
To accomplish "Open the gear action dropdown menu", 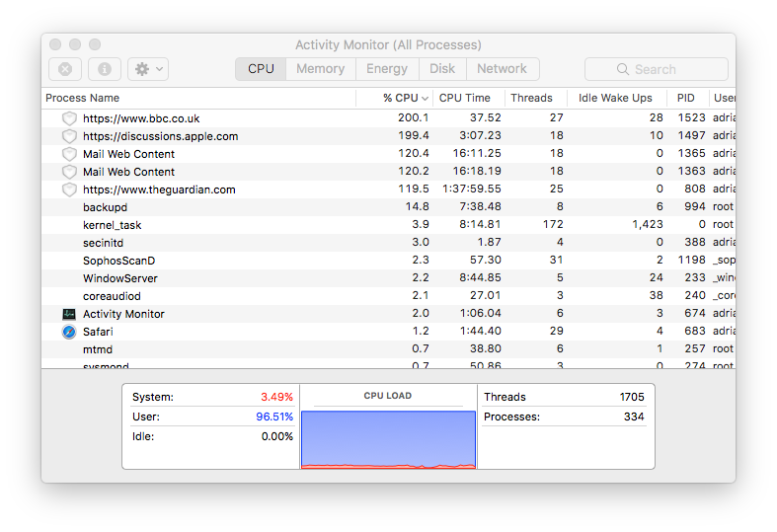I will 148,69.
